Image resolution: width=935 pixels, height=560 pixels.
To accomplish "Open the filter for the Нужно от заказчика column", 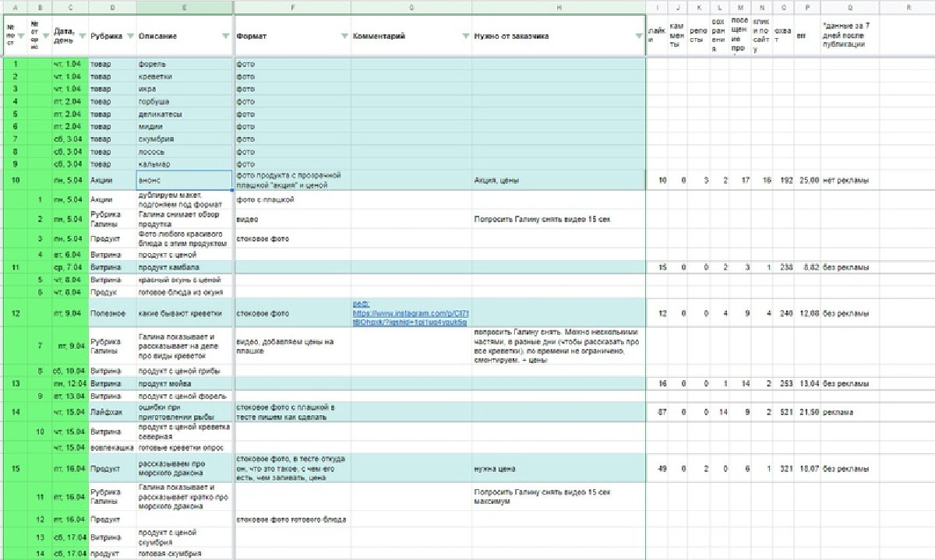I will pyautogui.click(x=639, y=37).
